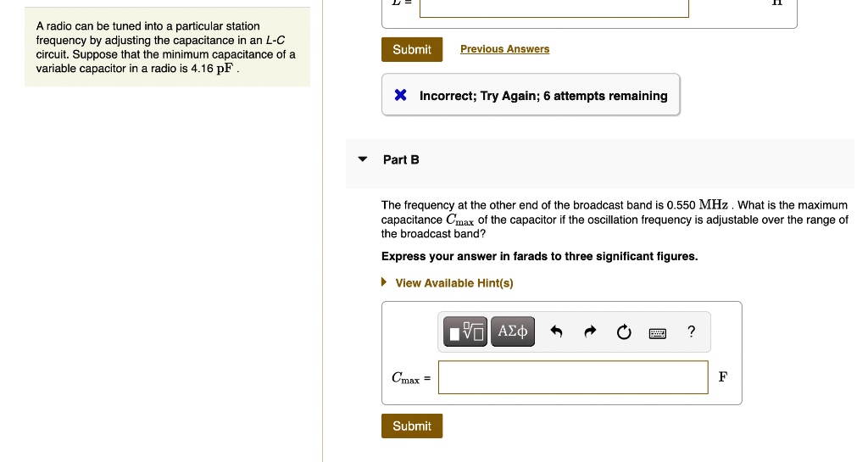Image resolution: width=868 pixels, height=462 pixels.
Task: Select the three significant figures instruction
Action: coord(540,256)
